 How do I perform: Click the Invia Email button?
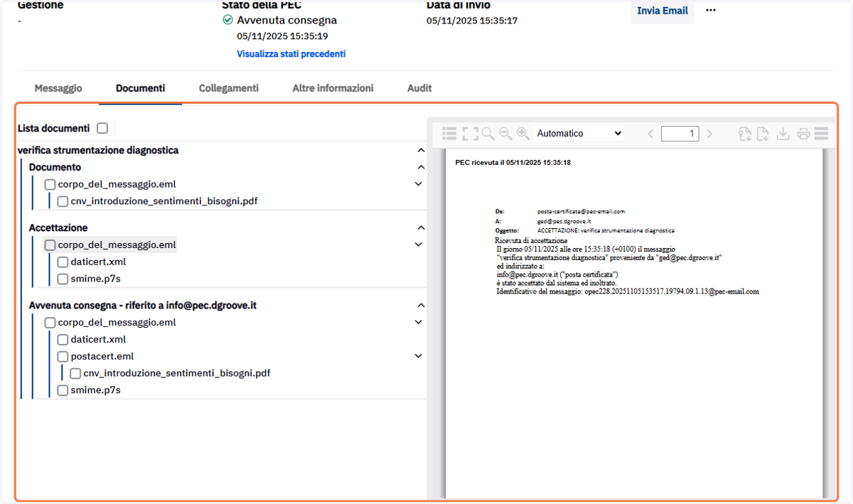(x=662, y=11)
